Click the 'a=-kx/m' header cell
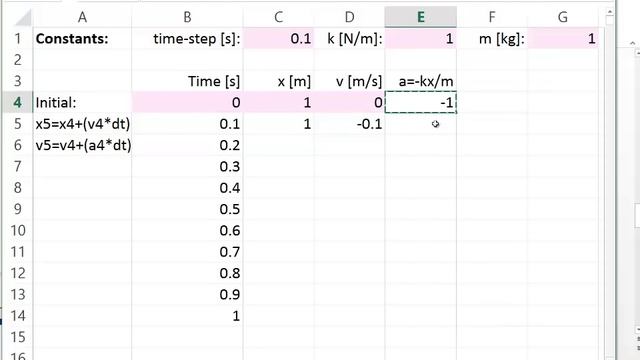 click(421, 81)
